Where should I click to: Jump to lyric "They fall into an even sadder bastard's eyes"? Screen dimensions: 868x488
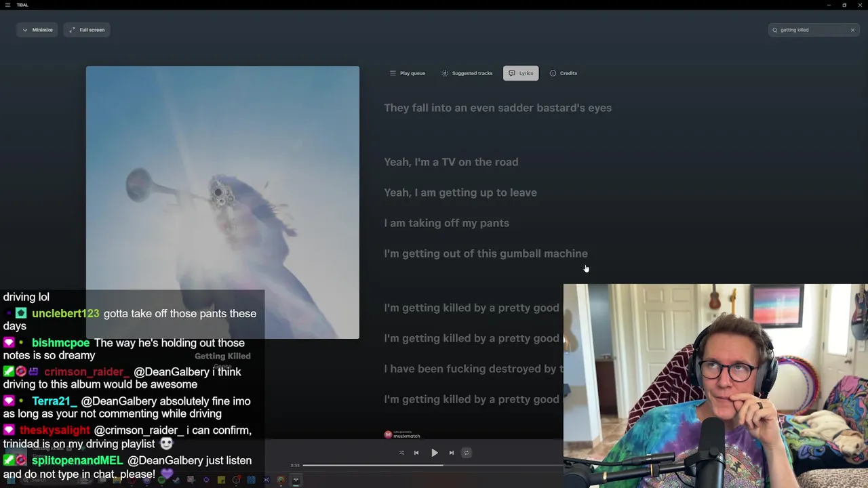(x=498, y=108)
